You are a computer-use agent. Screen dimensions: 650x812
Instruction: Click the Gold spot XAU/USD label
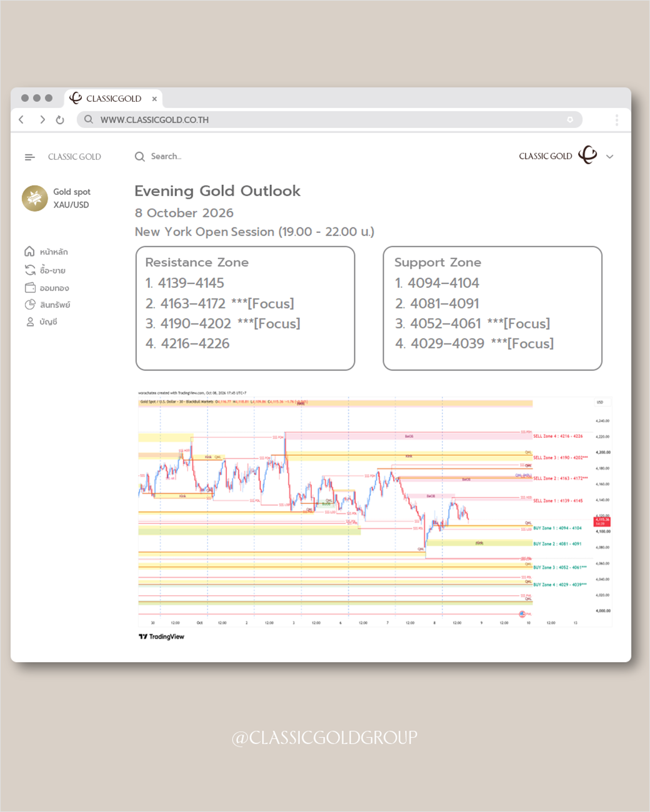tap(72, 198)
